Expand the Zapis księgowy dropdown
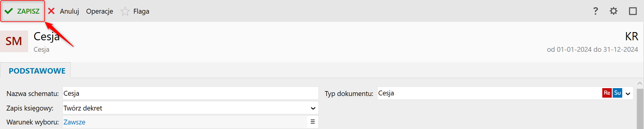Image resolution: width=644 pixels, height=129 pixels. (x=313, y=108)
